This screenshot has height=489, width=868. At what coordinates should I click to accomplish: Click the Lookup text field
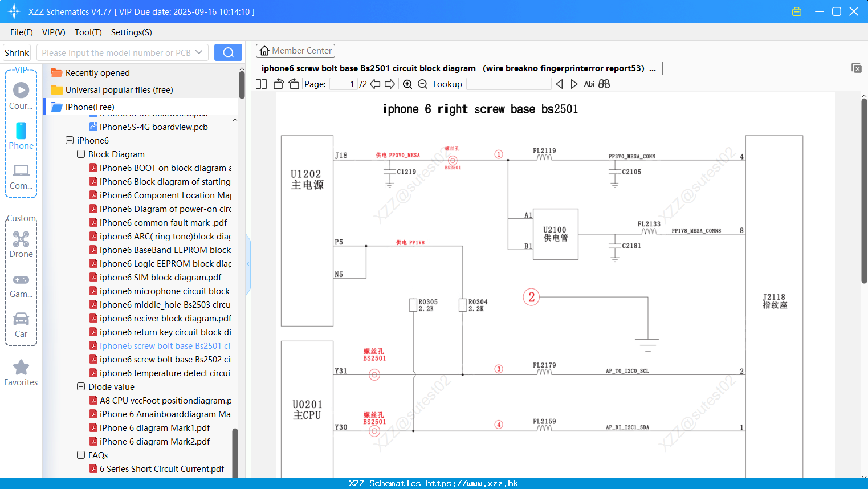(508, 84)
